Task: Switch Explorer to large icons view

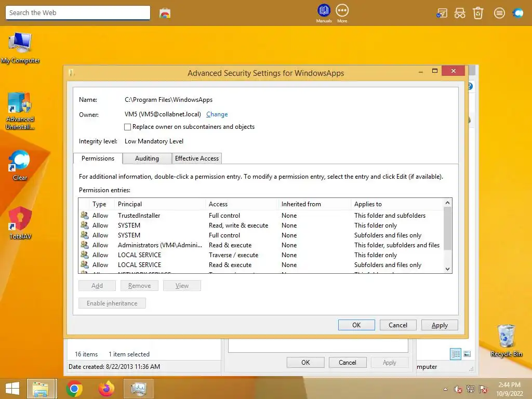Action: (467, 354)
